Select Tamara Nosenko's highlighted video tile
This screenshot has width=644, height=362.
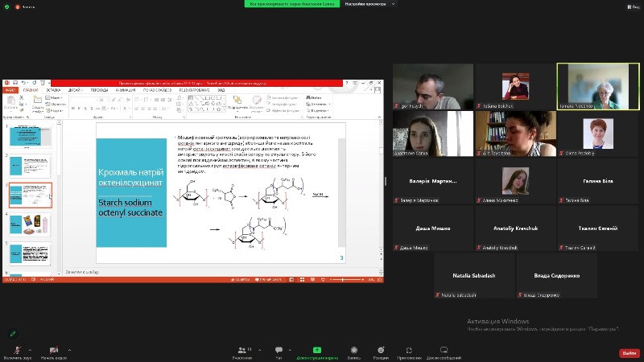coord(598,86)
